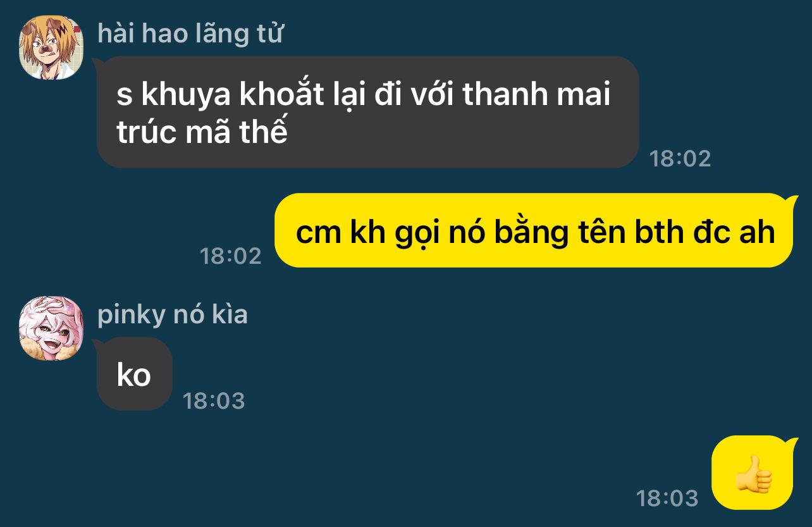Click the 18:02 timestamp beside the yellow message
812x527 pixels.
[230, 256]
